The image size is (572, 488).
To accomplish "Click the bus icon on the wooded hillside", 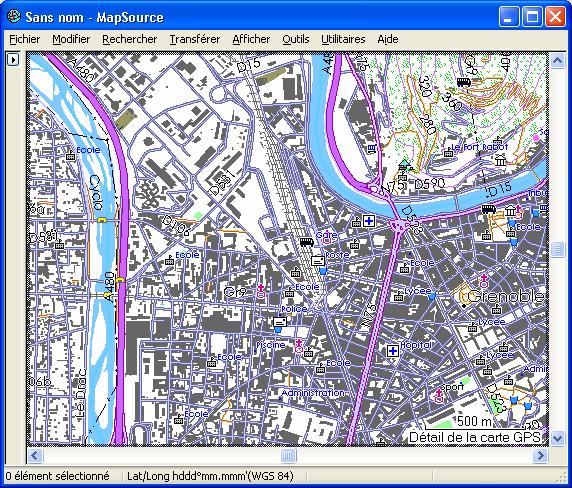I will pyautogui.click(x=463, y=82).
